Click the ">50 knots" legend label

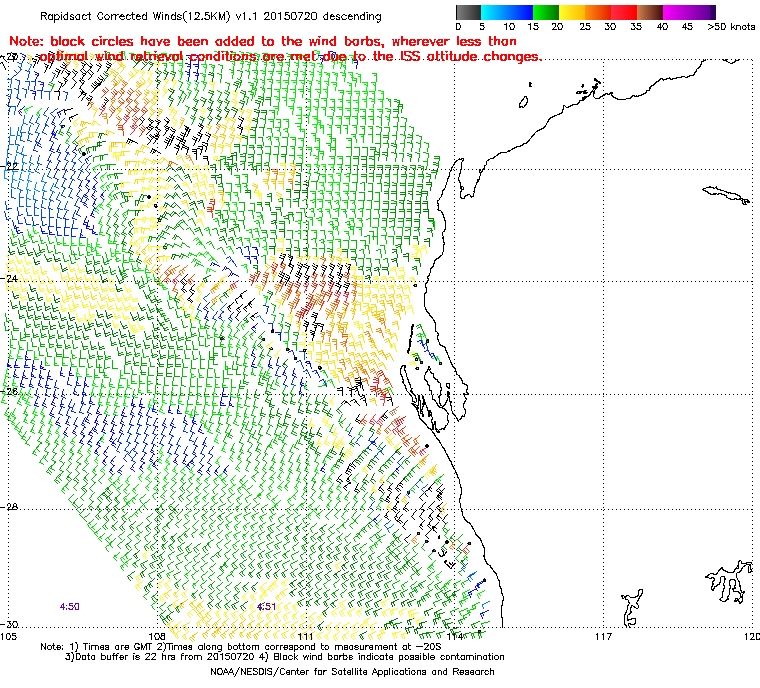tap(731, 27)
